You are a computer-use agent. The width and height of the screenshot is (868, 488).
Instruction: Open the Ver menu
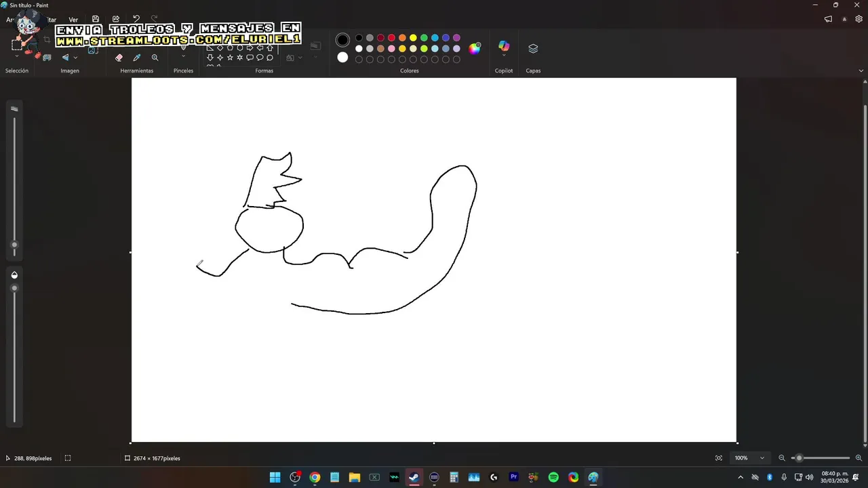pos(73,20)
